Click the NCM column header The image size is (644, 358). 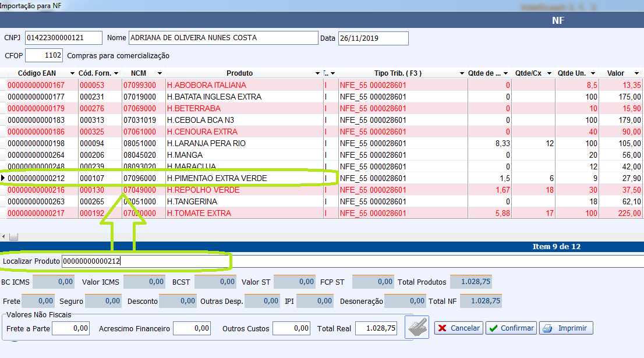click(x=139, y=73)
